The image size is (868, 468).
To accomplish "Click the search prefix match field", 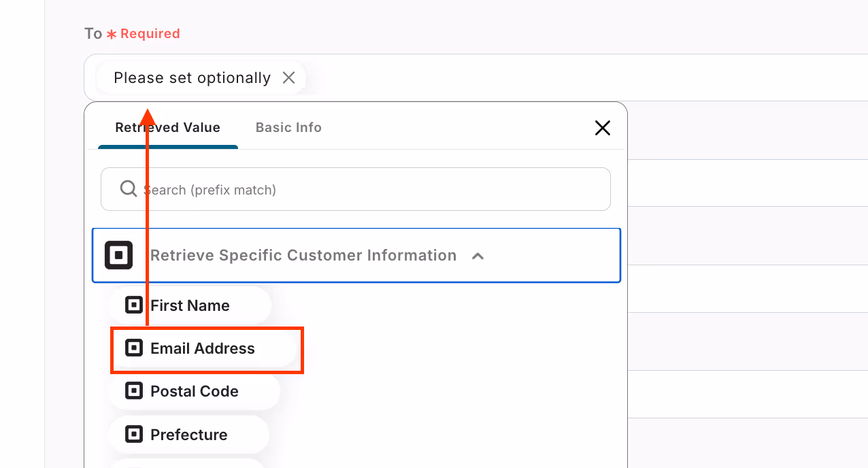I will coord(356,189).
